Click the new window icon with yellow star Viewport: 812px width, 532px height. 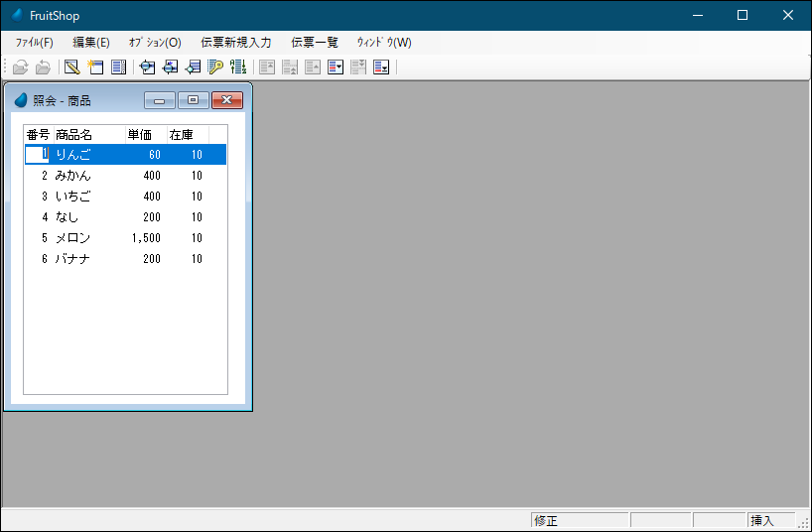point(95,66)
